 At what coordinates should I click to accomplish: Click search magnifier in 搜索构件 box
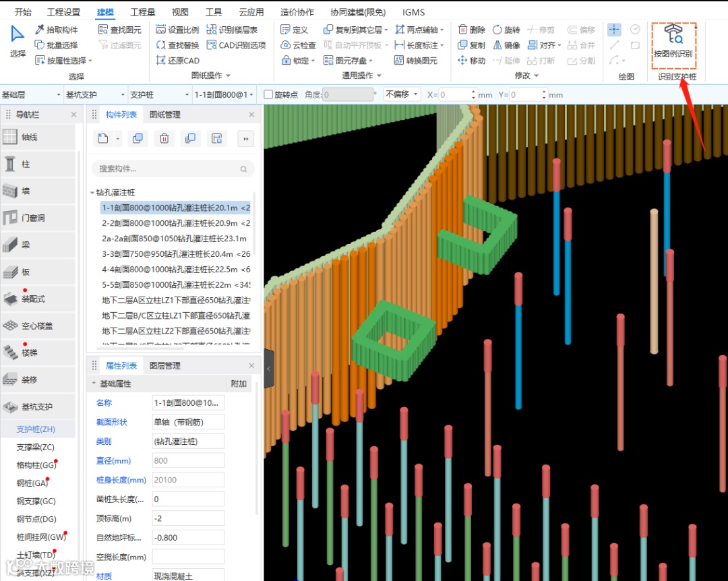(243, 169)
